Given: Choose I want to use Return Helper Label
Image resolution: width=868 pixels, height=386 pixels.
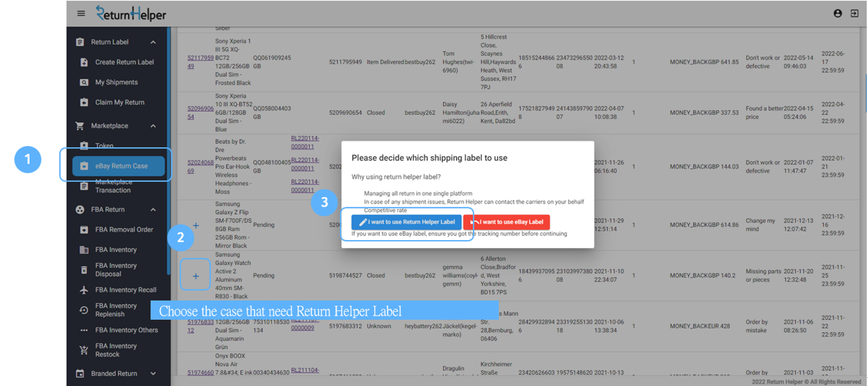Looking at the screenshot, I should 407,222.
